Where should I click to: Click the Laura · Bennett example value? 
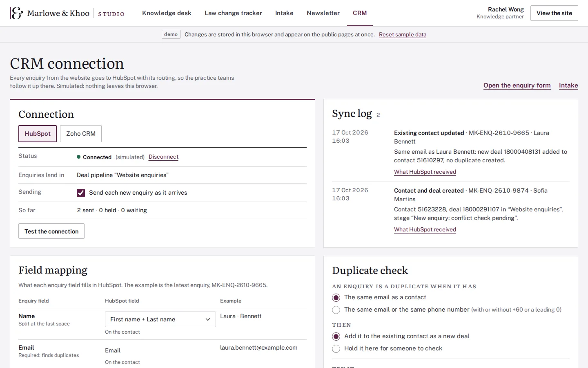tap(241, 316)
